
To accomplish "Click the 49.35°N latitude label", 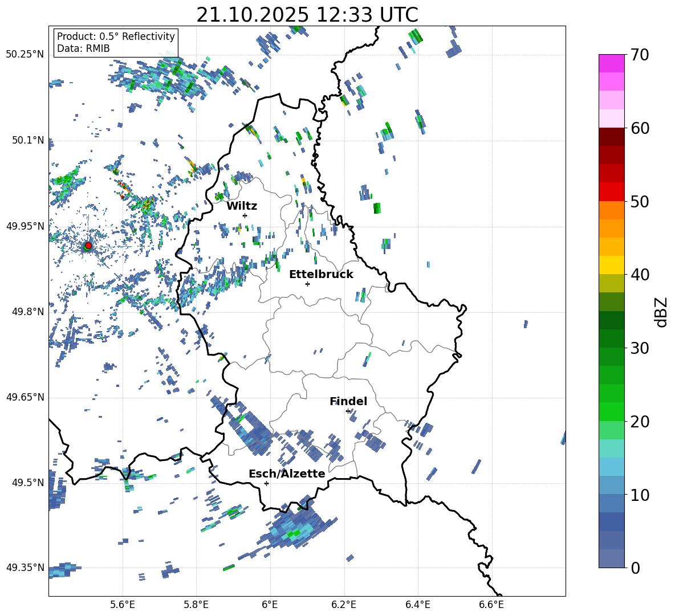I will pyautogui.click(x=25, y=568).
